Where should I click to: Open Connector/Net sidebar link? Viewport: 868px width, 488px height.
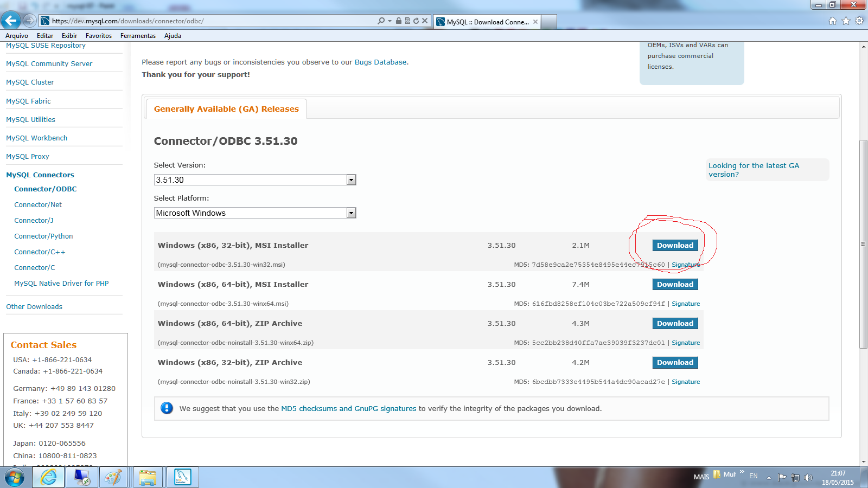click(38, 205)
